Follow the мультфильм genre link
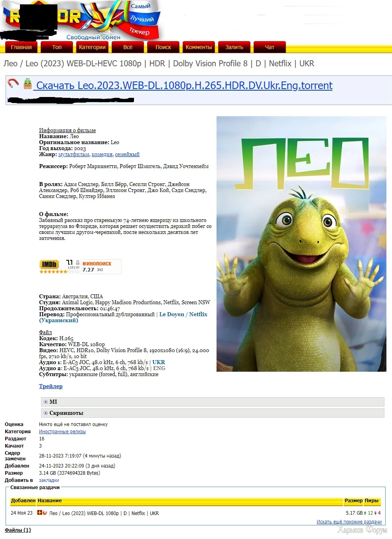Viewport: 392px width, 539px height. tap(74, 155)
